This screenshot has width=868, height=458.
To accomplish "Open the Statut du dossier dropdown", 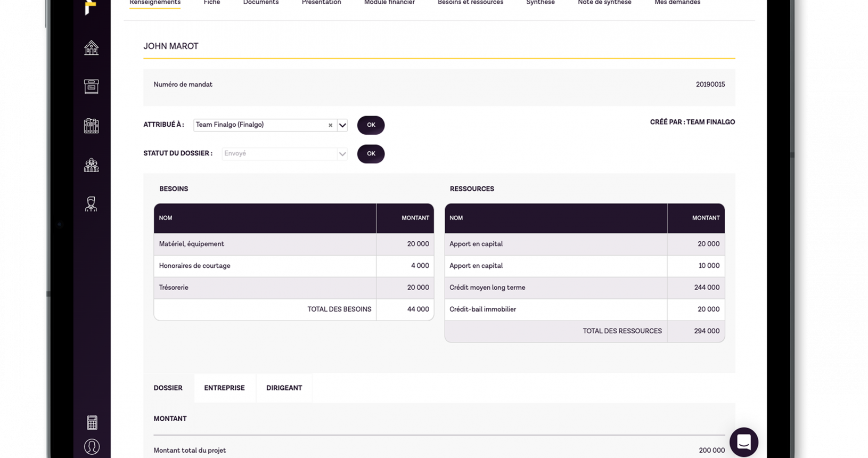I will click(x=284, y=154).
